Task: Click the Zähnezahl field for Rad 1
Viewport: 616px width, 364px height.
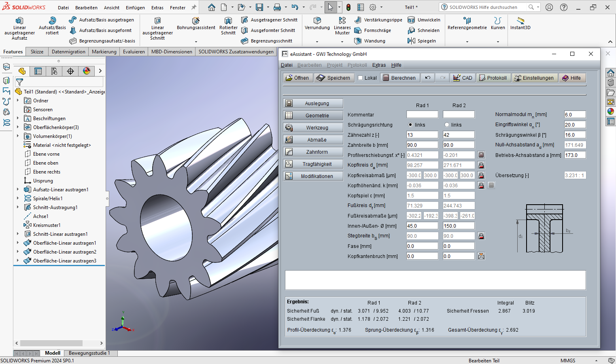Action: (x=422, y=135)
